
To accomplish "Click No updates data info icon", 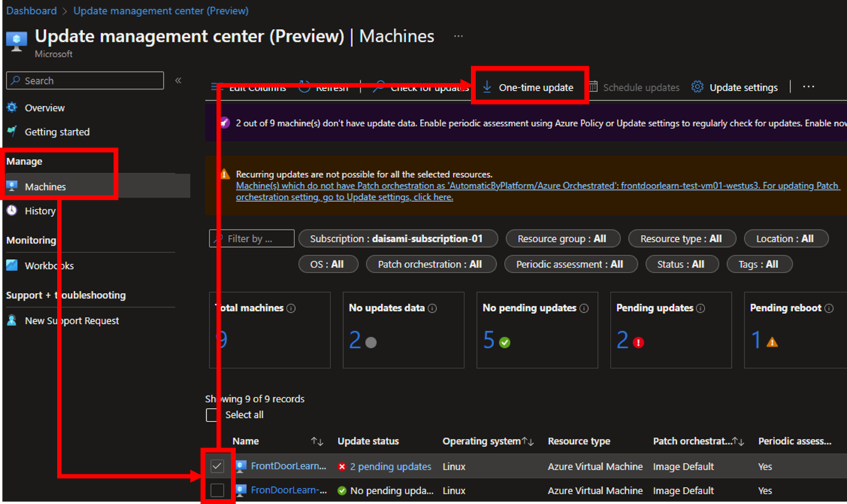I will point(433,308).
